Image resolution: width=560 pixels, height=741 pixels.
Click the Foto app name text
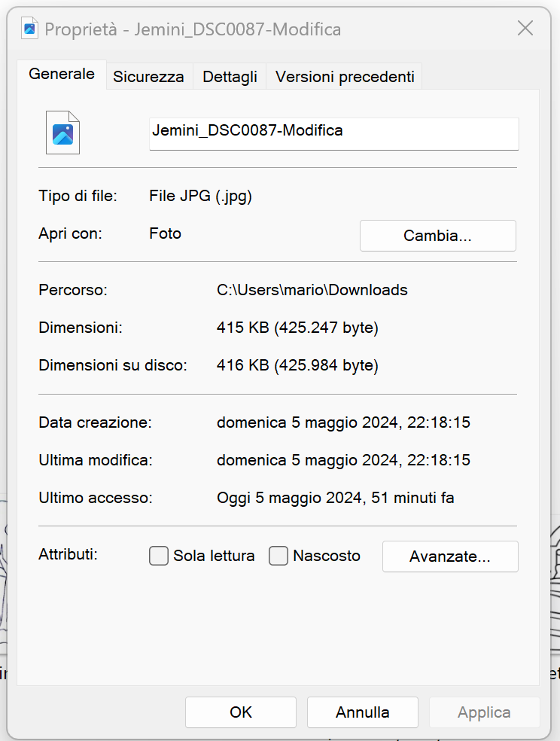[x=166, y=233]
